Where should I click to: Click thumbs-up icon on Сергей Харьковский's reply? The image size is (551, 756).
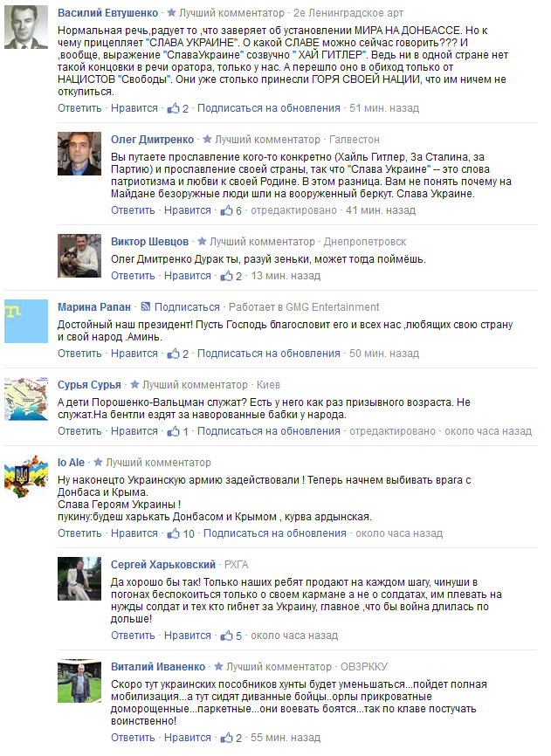[x=226, y=636]
